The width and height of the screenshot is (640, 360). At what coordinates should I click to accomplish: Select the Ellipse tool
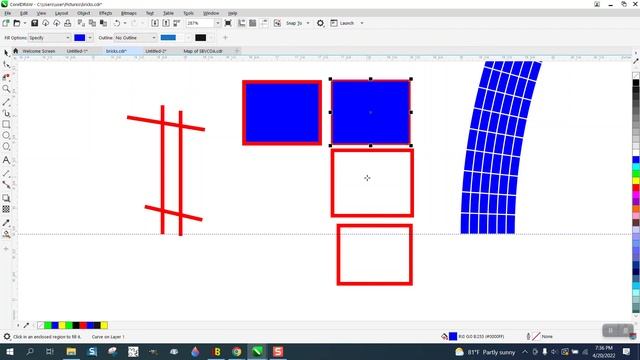(6, 136)
